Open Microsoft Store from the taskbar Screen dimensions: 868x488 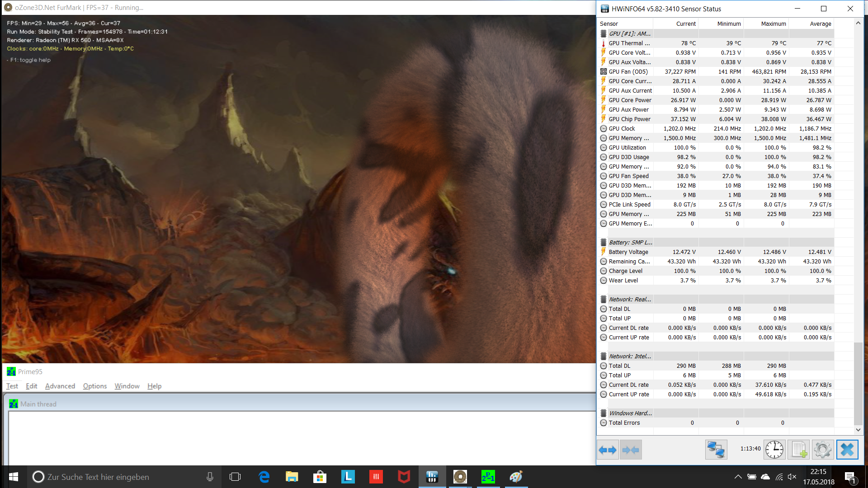click(320, 477)
